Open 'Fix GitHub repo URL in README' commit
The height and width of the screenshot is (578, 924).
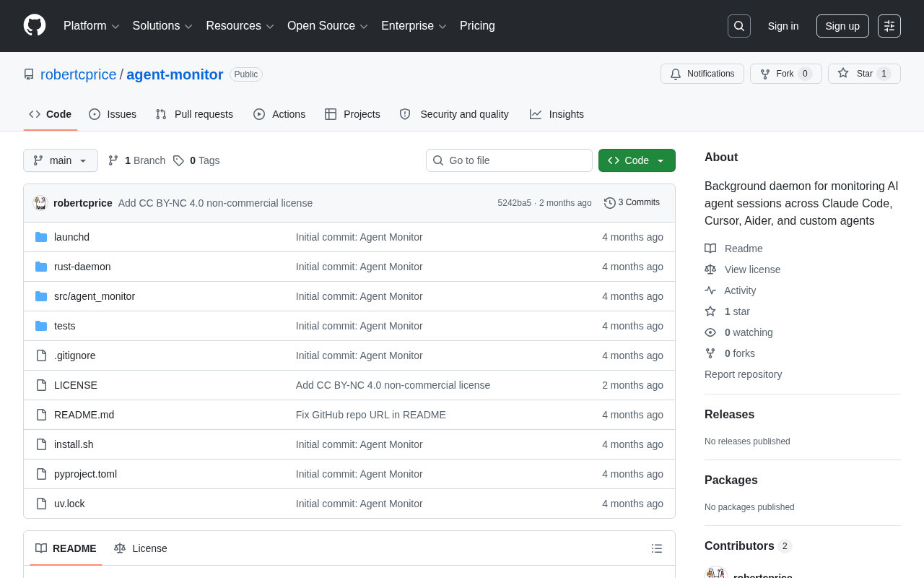tap(371, 415)
